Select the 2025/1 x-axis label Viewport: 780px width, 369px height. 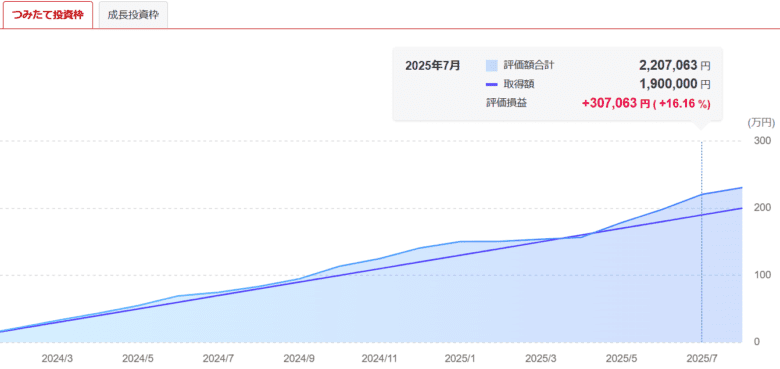tap(460, 357)
